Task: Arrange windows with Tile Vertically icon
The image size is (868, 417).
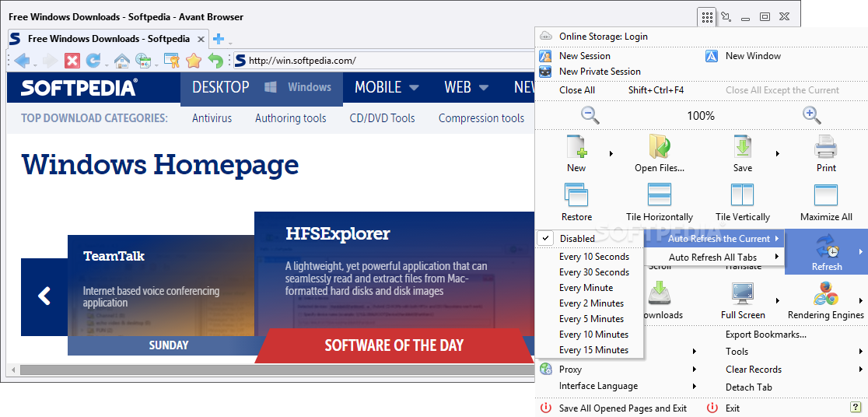Action: point(742,195)
